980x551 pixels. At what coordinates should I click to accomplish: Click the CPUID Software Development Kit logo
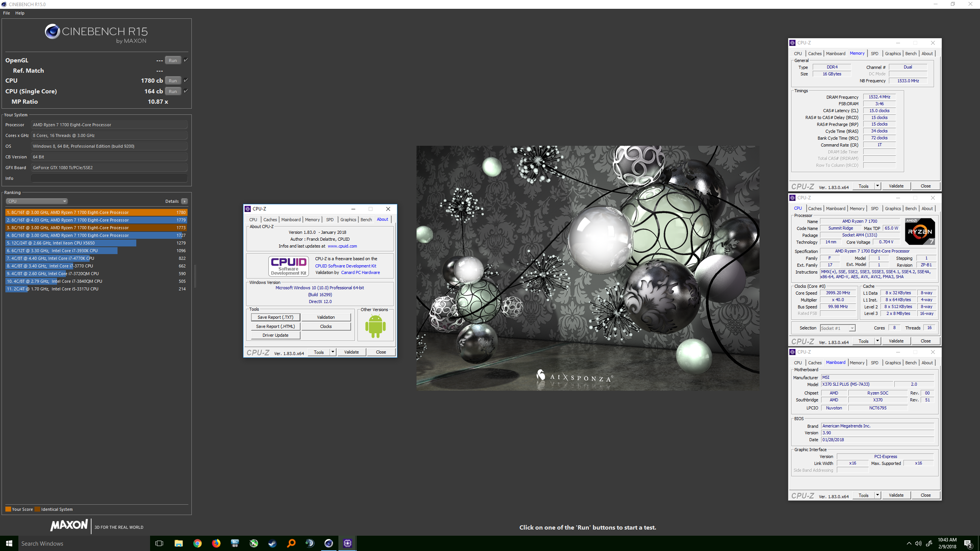289,266
